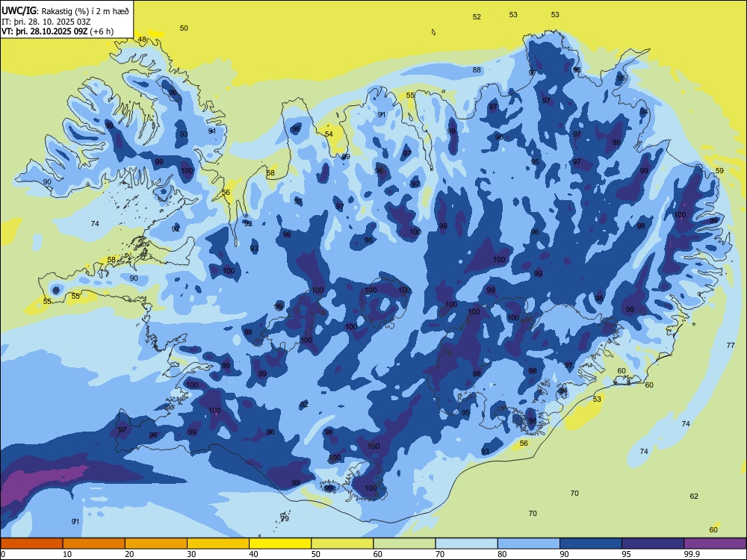Pick the pale green 60–70 legend swatch

(x=404, y=544)
